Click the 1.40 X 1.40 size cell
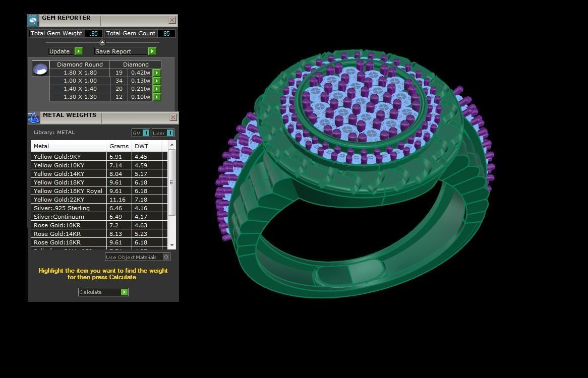 [x=80, y=89]
